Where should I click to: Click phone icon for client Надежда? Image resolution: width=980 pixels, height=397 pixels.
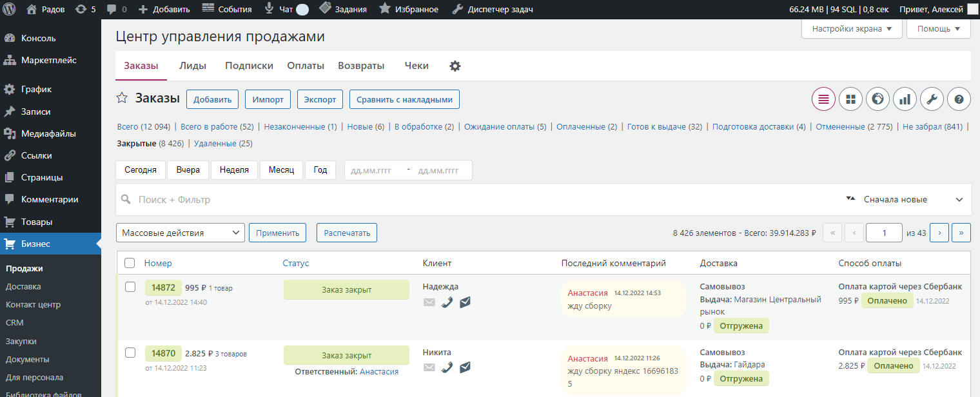[x=447, y=302]
